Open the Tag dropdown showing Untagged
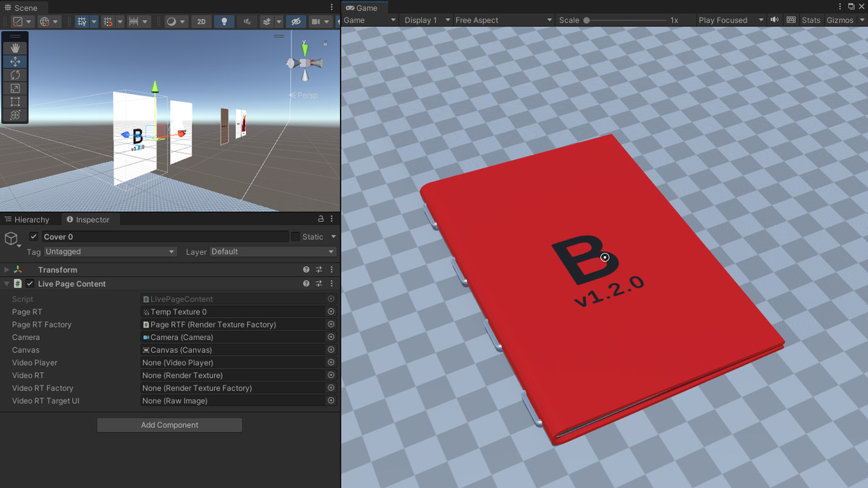This screenshot has width=868, height=488. tap(110, 252)
